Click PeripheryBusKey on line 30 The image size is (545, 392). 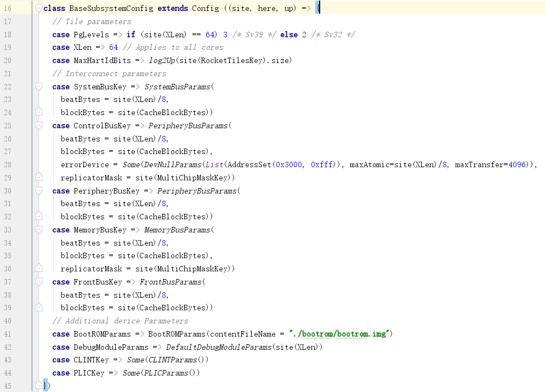pyautogui.click(x=106, y=191)
